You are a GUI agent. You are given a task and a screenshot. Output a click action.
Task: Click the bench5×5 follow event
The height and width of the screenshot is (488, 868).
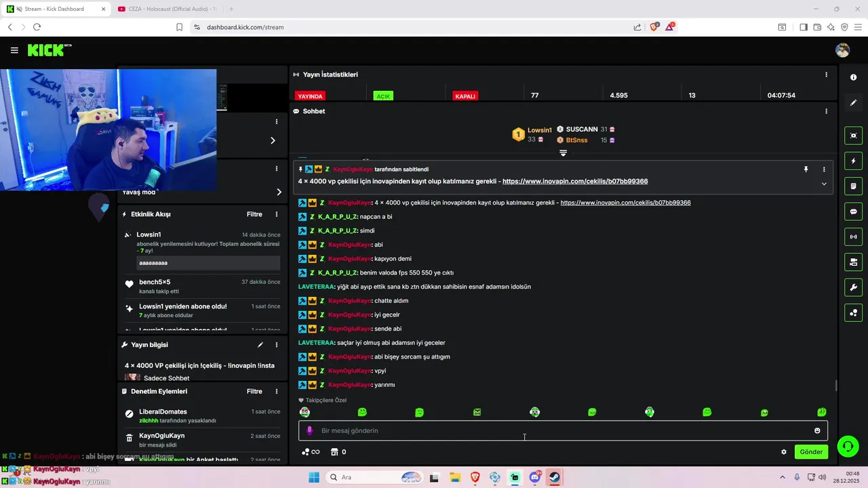pos(201,286)
